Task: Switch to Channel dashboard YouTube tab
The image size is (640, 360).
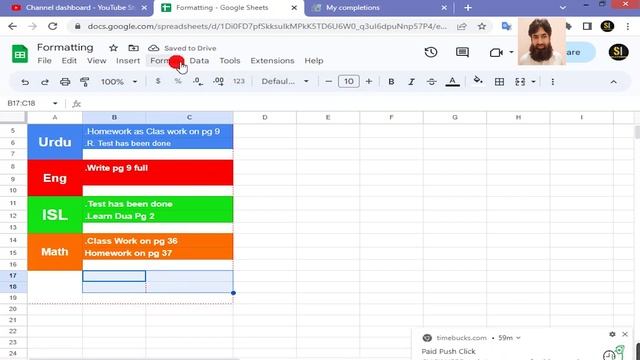Action: pos(80,8)
